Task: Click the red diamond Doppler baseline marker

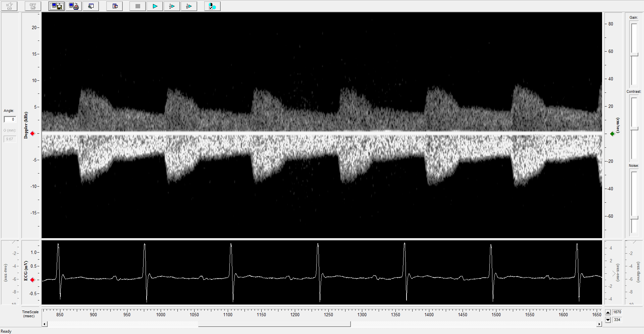Action: coord(33,134)
